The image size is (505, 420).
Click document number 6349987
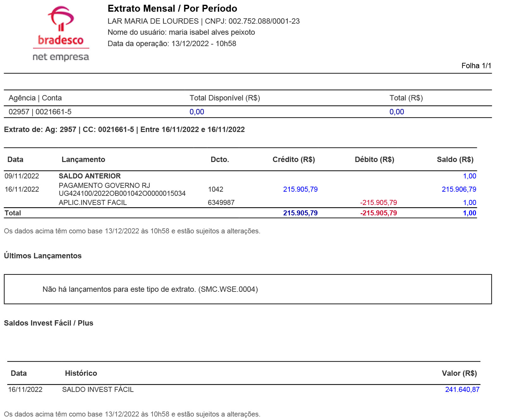tap(221, 202)
